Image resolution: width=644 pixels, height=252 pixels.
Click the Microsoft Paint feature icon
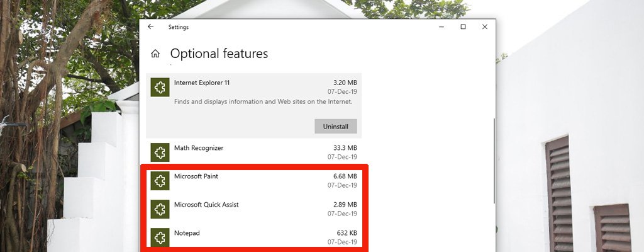click(160, 181)
